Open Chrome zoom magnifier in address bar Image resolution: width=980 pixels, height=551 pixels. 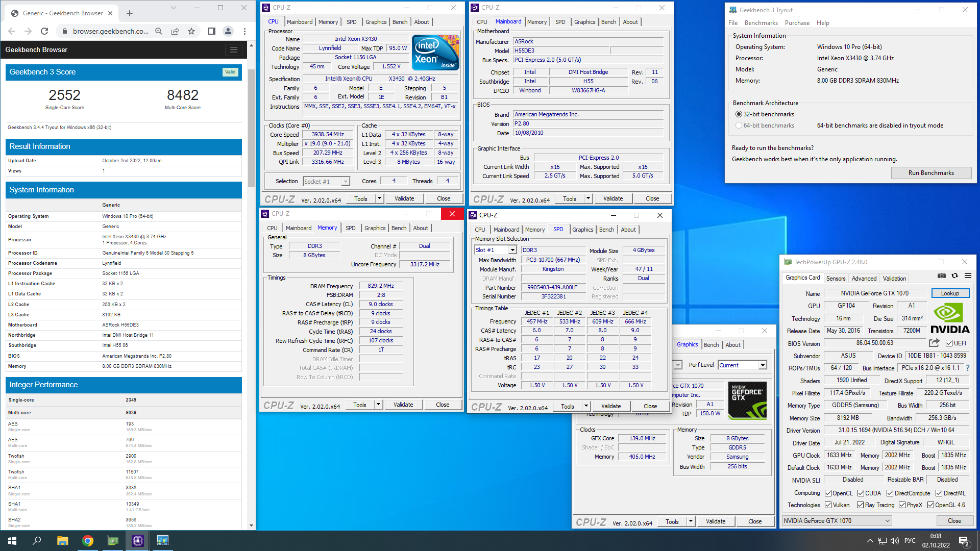click(x=159, y=31)
